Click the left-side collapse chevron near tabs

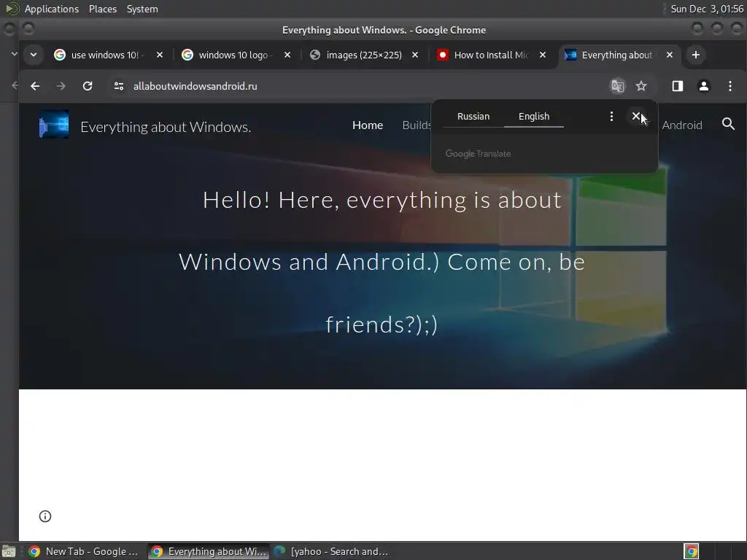14,54
